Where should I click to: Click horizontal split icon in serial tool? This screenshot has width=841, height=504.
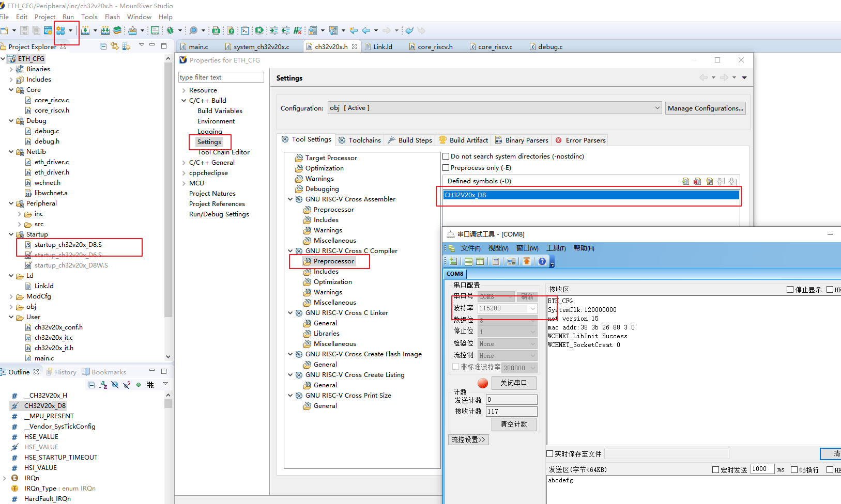(x=468, y=261)
